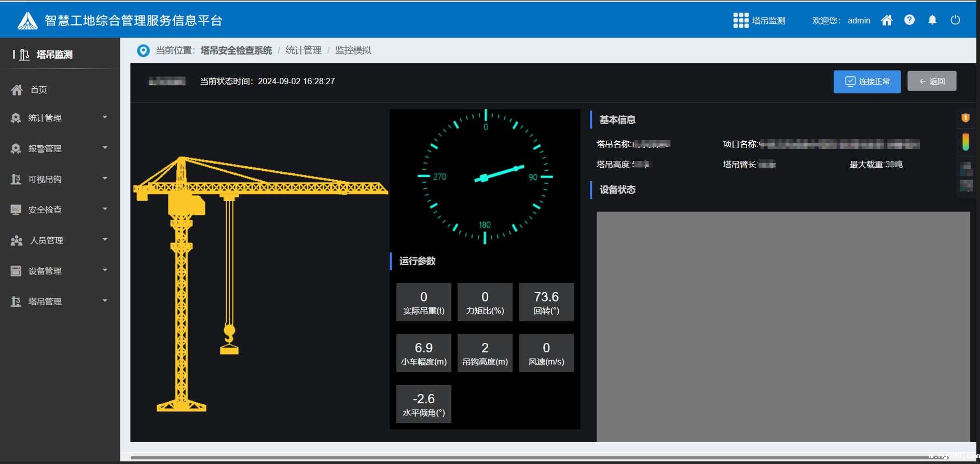Click the home icon in top header

click(887, 20)
